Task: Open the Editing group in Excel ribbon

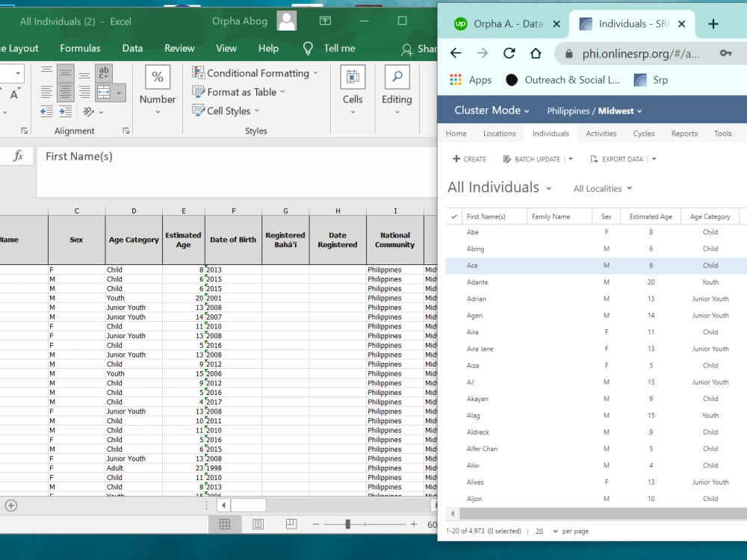Action: coord(397,90)
